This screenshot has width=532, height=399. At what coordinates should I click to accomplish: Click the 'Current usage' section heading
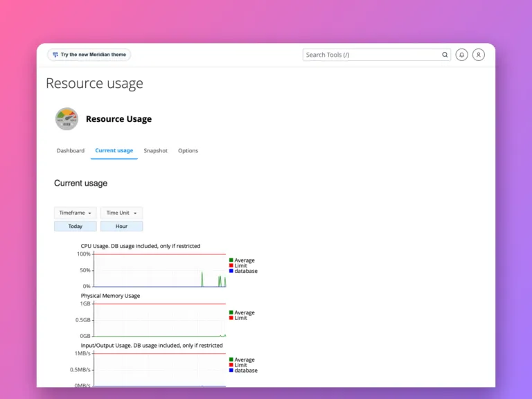pos(81,183)
